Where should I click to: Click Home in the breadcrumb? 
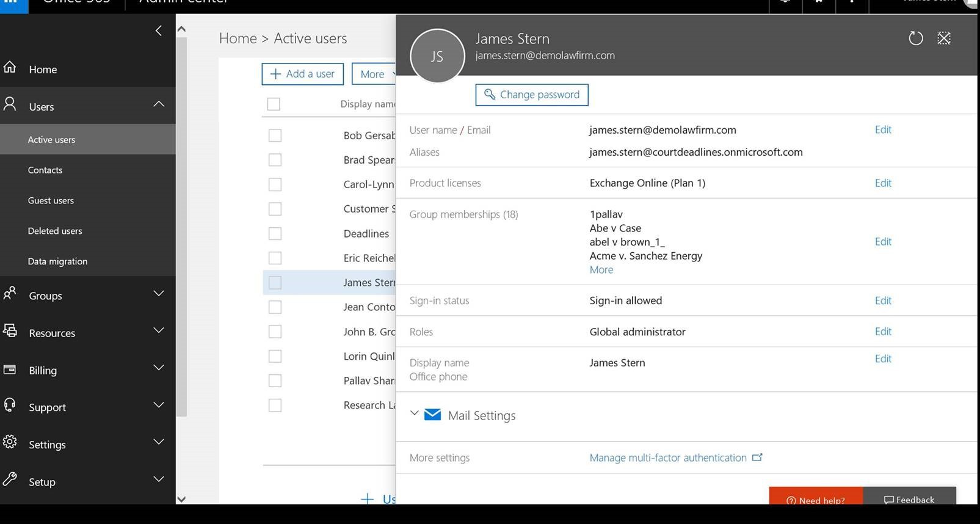pyautogui.click(x=238, y=38)
